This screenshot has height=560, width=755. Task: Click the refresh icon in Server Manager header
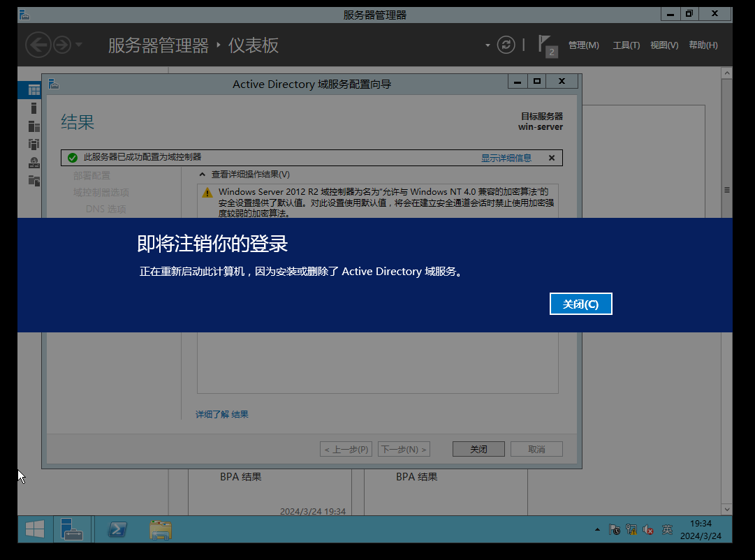click(x=506, y=45)
